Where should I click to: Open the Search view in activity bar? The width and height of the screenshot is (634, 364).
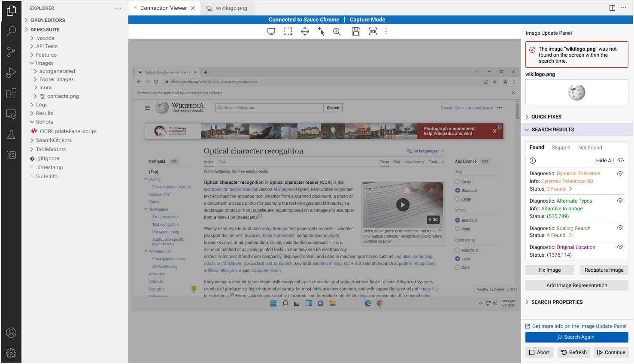click(x=12, y=31)
